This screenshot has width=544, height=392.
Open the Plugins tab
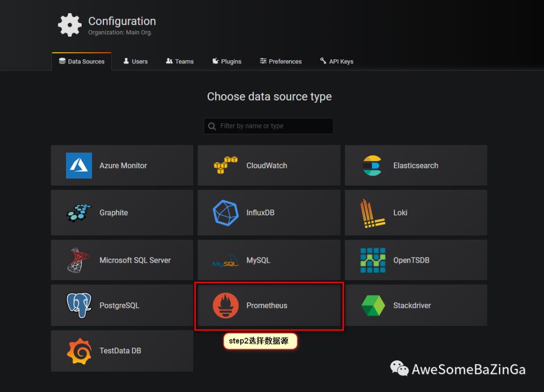(227, 61)
